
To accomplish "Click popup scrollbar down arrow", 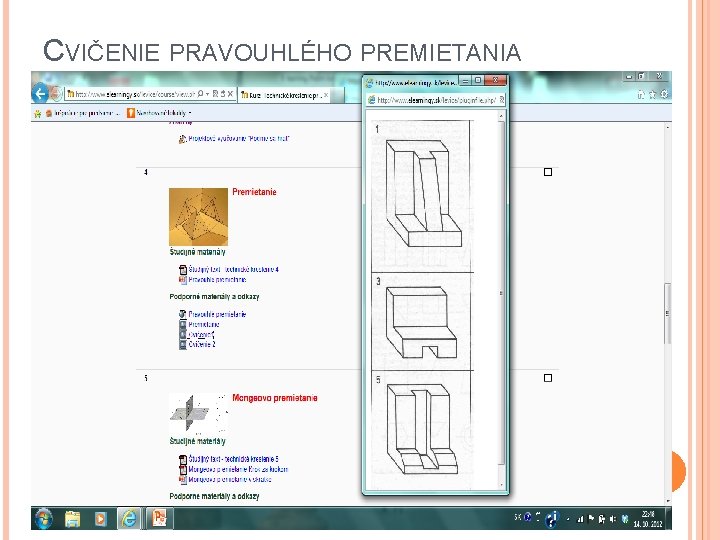I will coord(501,485).
